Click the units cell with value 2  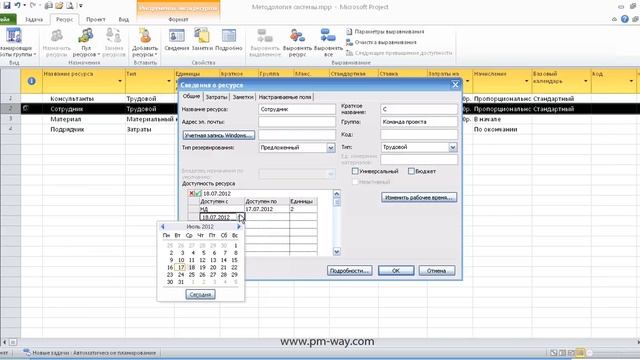303,209
